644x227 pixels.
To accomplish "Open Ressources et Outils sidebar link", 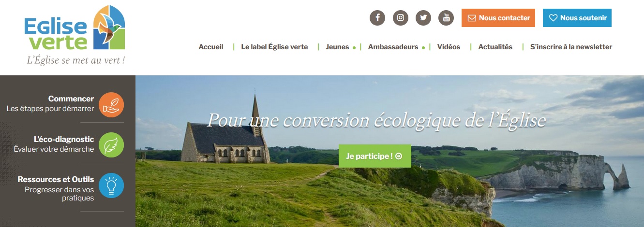I will pos(56,179).
